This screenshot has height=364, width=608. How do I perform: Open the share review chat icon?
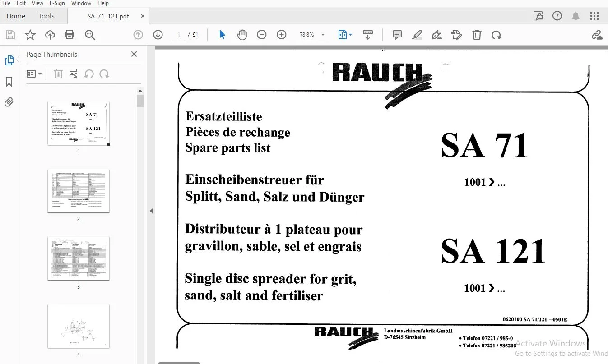[x=538, y=16]
